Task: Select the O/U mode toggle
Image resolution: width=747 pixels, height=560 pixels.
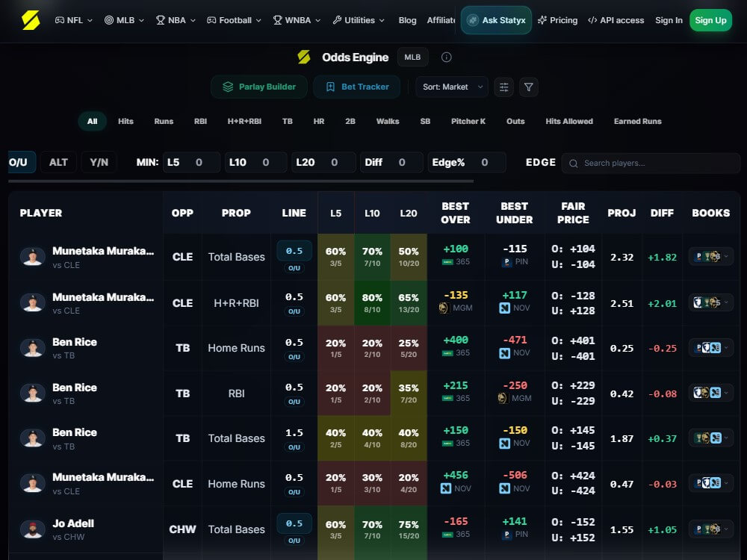Action: pyautogui.click(x=20, y=162)
